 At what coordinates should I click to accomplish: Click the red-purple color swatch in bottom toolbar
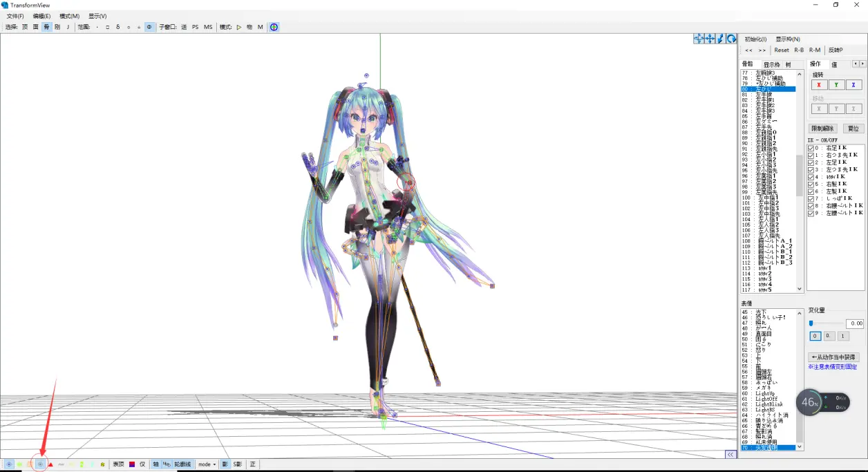tap(132, 464)
